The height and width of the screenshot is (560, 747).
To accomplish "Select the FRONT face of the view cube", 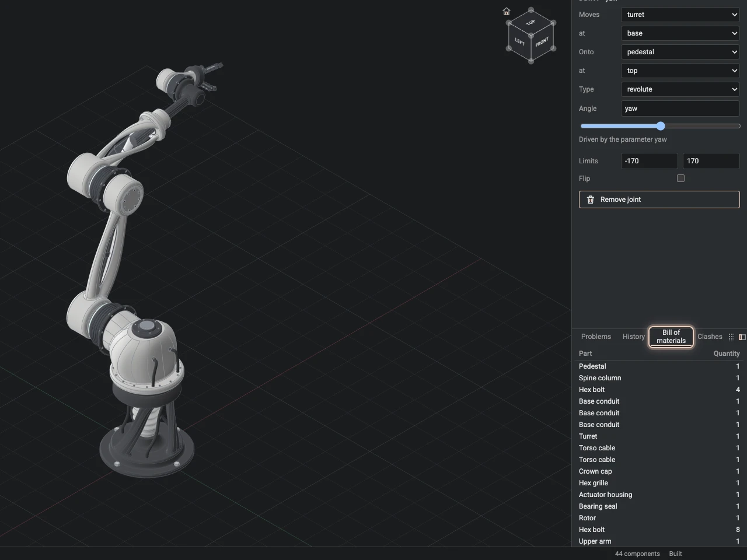I will (542, 42).
